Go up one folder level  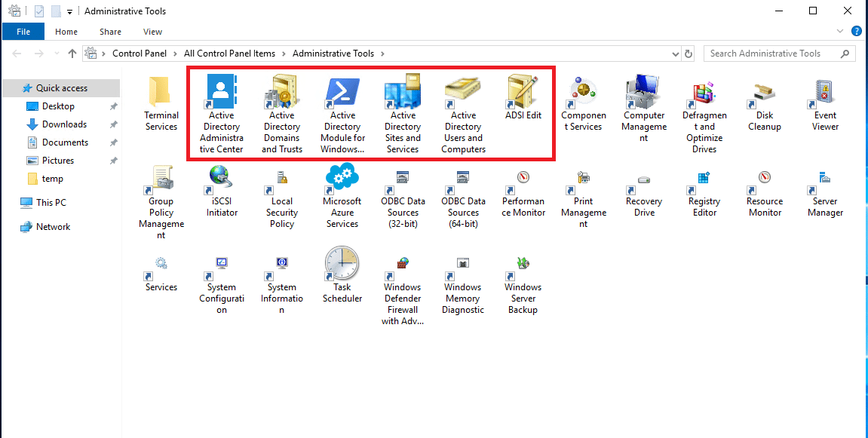(72, 54)
